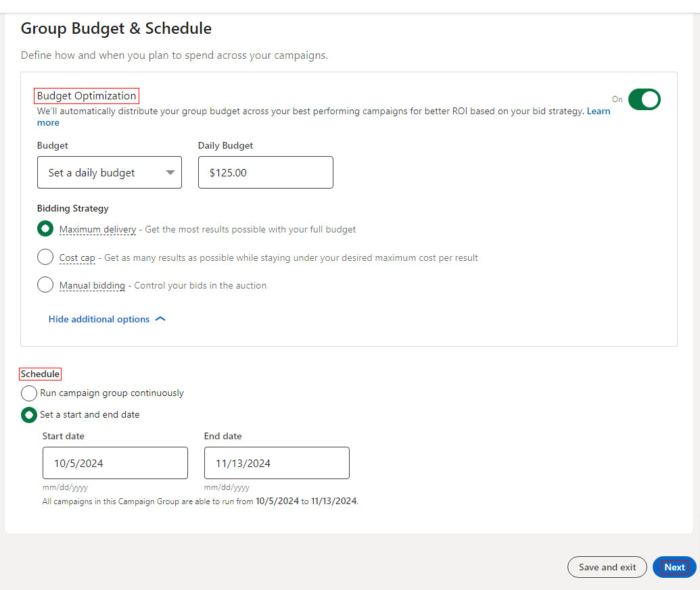Screen dimensions: 700x590
Task: Open the 'Set a daily budget' dropdown
Action: point(110,172)
